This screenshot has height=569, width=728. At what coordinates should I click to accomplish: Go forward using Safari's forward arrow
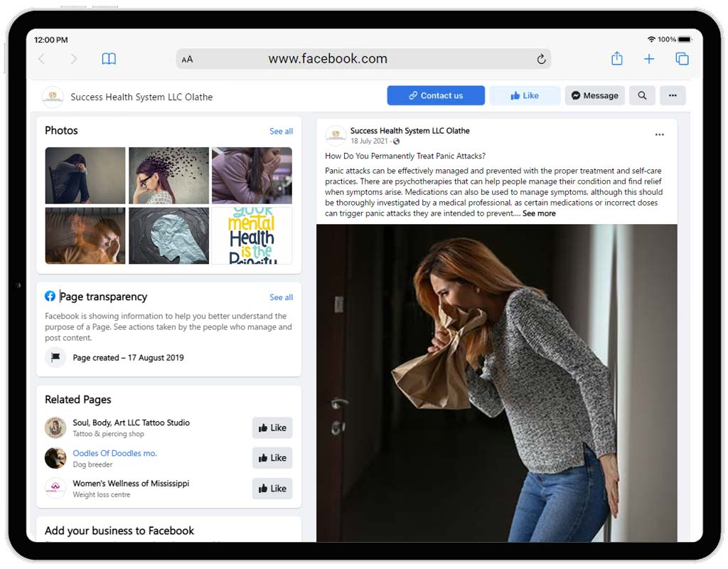tap(73, 59)
